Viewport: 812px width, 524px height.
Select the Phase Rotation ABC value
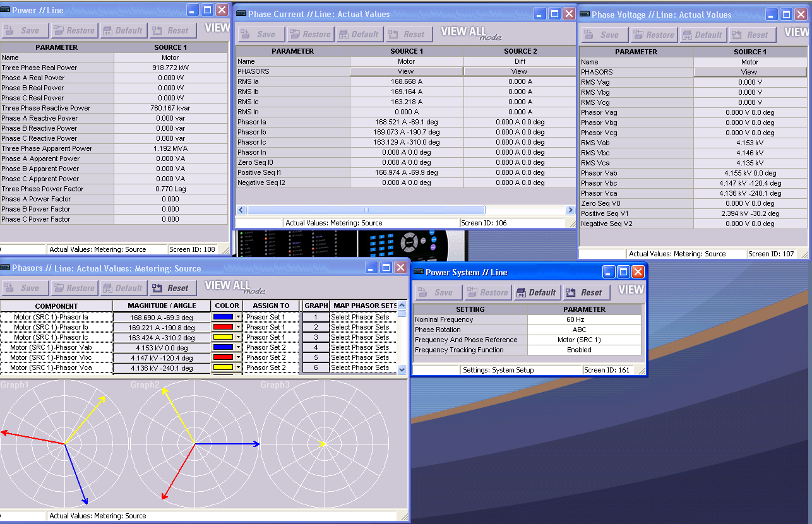[x=584, y=330]
